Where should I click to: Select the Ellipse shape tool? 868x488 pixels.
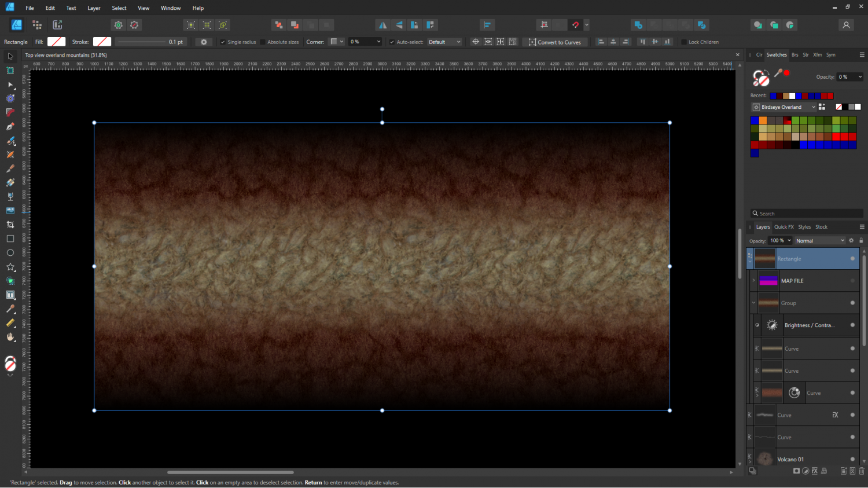(10, 253)
